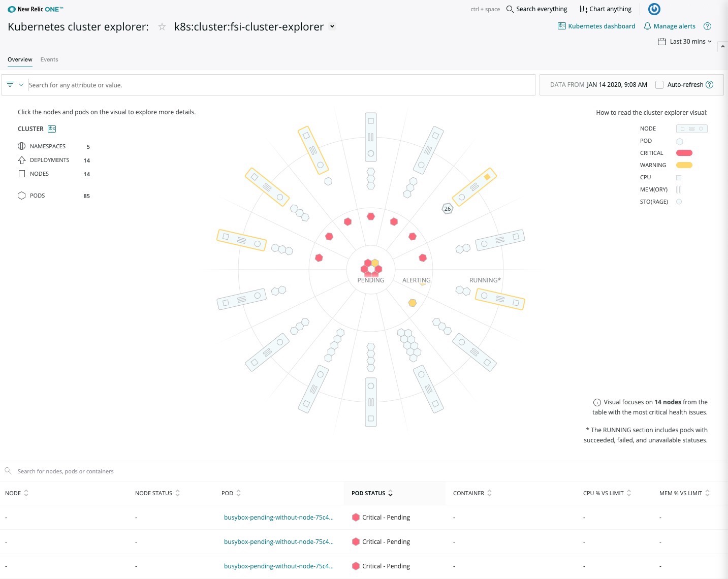728x579 pixels.
Task: Select the top vertical node in the visual
Action: (x=371, y=137)
